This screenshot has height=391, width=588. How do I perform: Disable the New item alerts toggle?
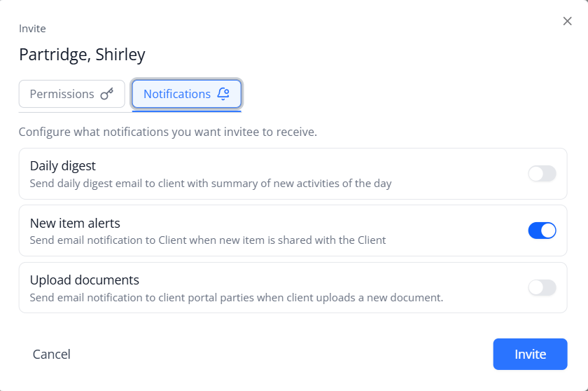[542, 231]
